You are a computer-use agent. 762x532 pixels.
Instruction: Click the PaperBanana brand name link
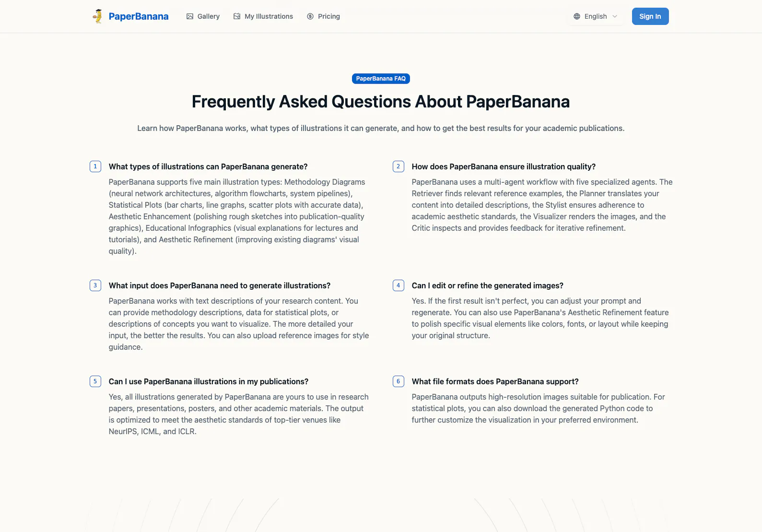click(139, 16)
